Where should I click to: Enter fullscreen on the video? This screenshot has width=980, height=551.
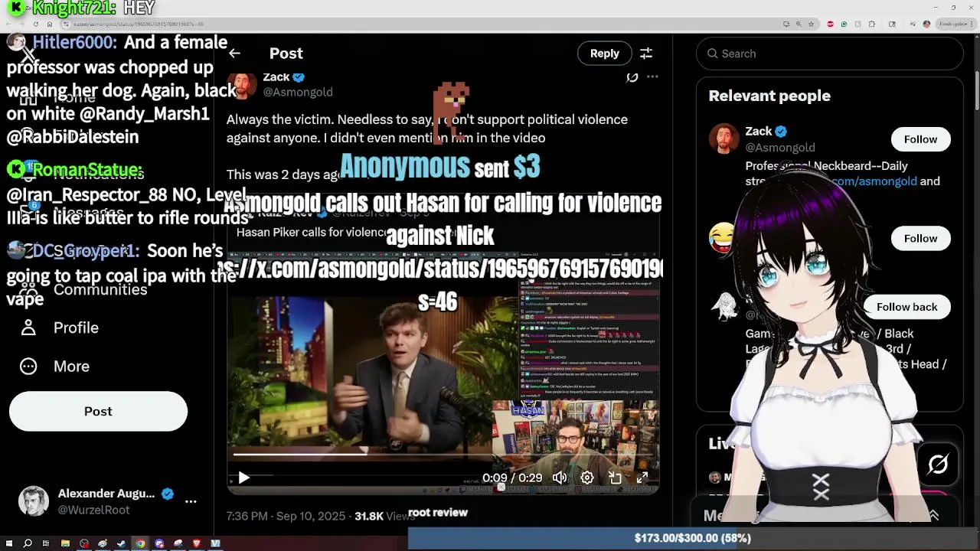pos(642,478)
